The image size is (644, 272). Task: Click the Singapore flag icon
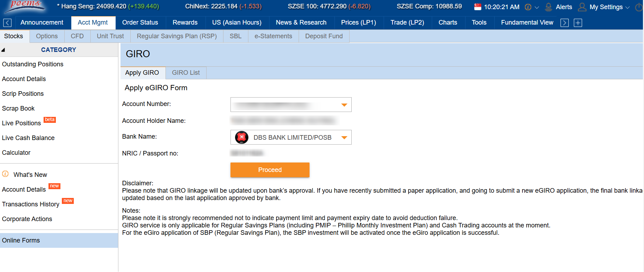[477, 7]
